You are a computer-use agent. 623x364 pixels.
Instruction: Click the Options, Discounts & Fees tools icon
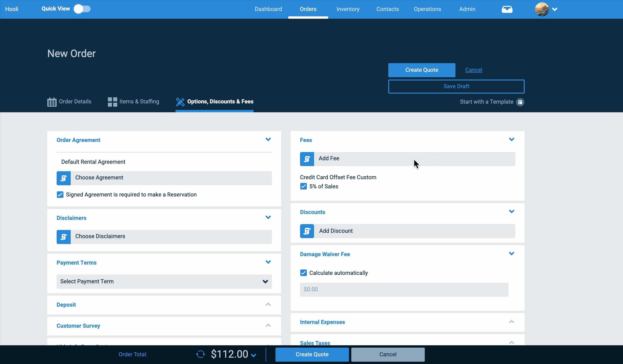180,102
